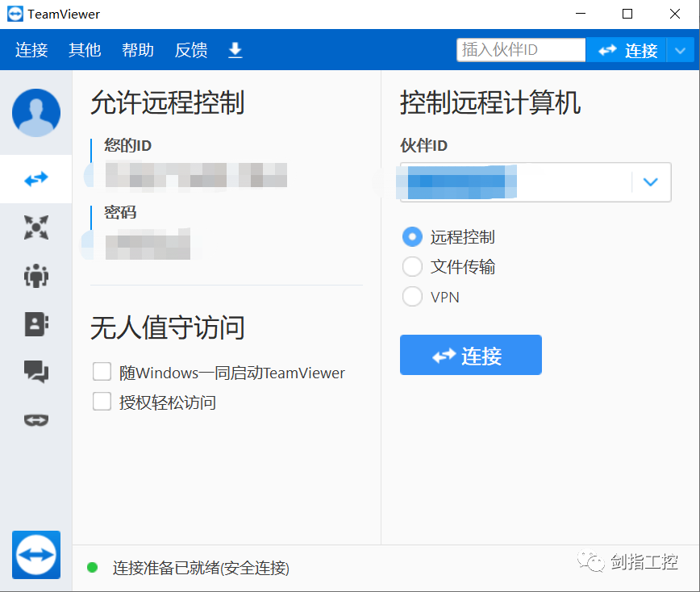
Task: Open the chevron next to toolbar 连接 button
Action: tap(680, 50)
